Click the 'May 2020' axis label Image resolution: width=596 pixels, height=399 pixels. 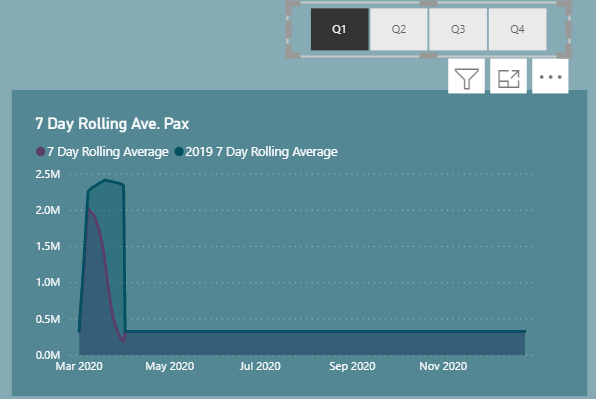(x=170, y=366)
